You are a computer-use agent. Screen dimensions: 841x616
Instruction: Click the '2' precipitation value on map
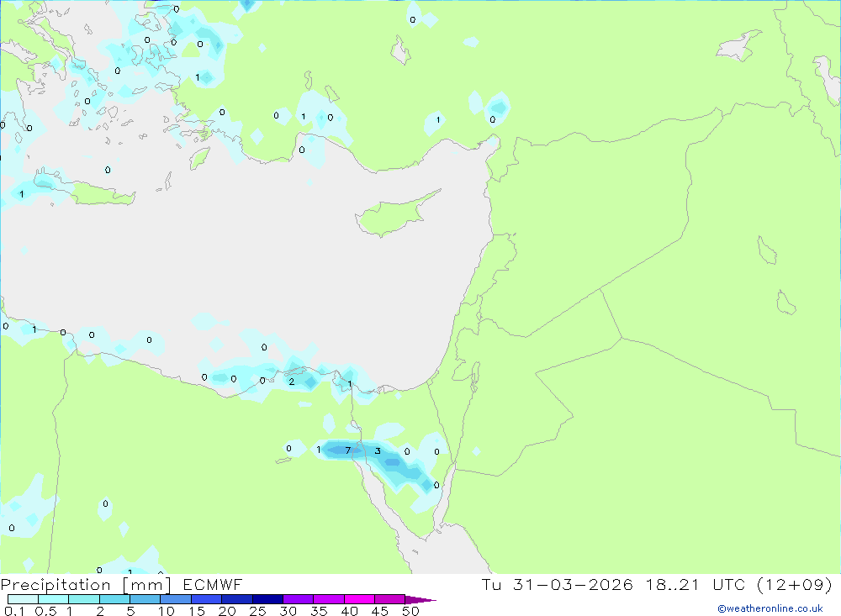coord(292,382)
